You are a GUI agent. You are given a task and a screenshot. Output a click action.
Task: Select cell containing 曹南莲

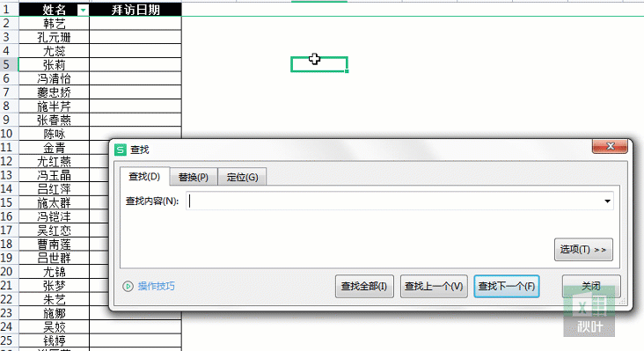pos(55,245)
